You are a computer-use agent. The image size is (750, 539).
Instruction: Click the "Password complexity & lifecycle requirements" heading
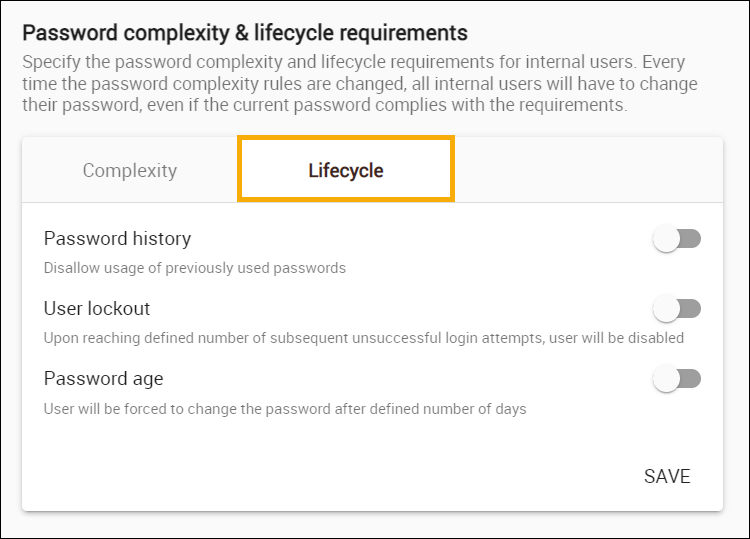pos(245,34)
